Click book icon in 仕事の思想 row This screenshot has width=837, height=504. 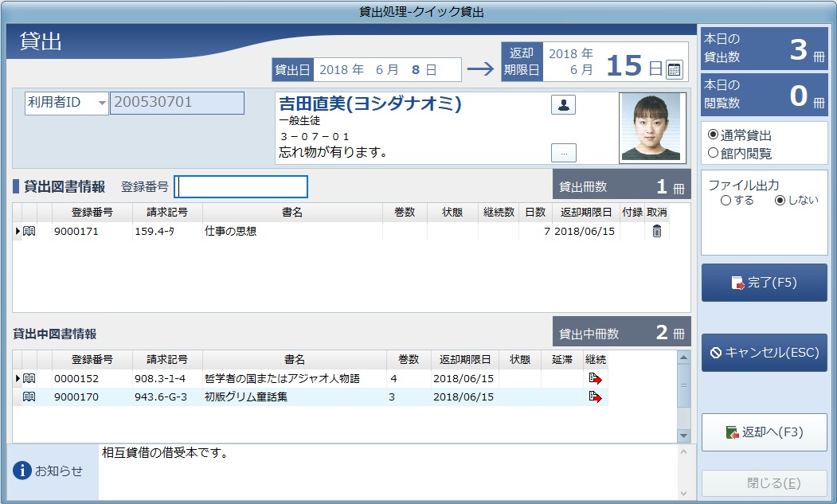(29, 231)
